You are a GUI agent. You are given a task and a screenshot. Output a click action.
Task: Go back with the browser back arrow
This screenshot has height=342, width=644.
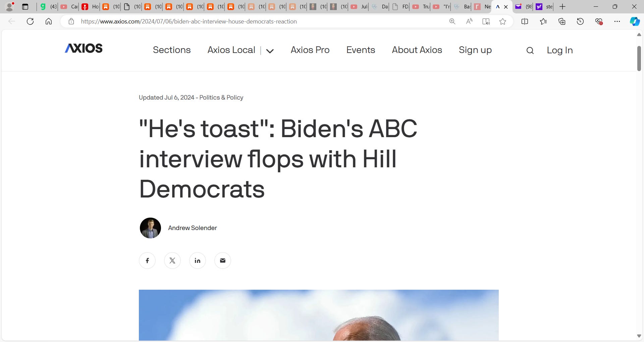pyautogui.click(x=12, y=21)
